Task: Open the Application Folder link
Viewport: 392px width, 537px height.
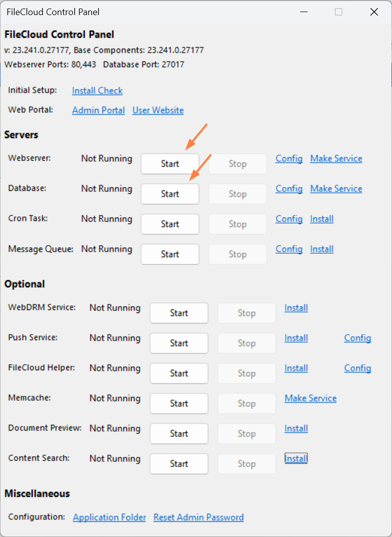Action: pos(109,517)
